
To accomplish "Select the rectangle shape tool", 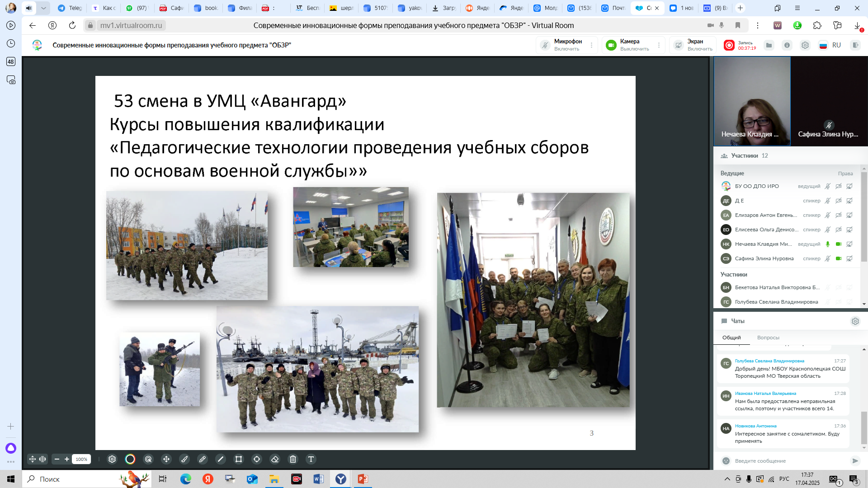I will (239, 459).
